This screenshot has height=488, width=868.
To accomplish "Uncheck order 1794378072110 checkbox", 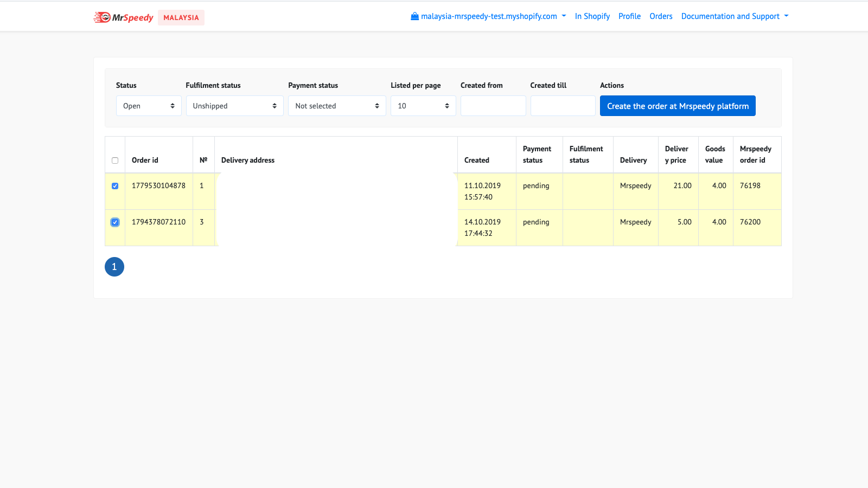I will pos(115,222).
